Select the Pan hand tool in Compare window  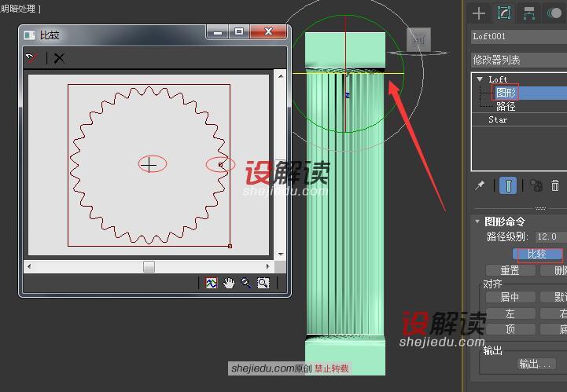[x=229, y=284]
